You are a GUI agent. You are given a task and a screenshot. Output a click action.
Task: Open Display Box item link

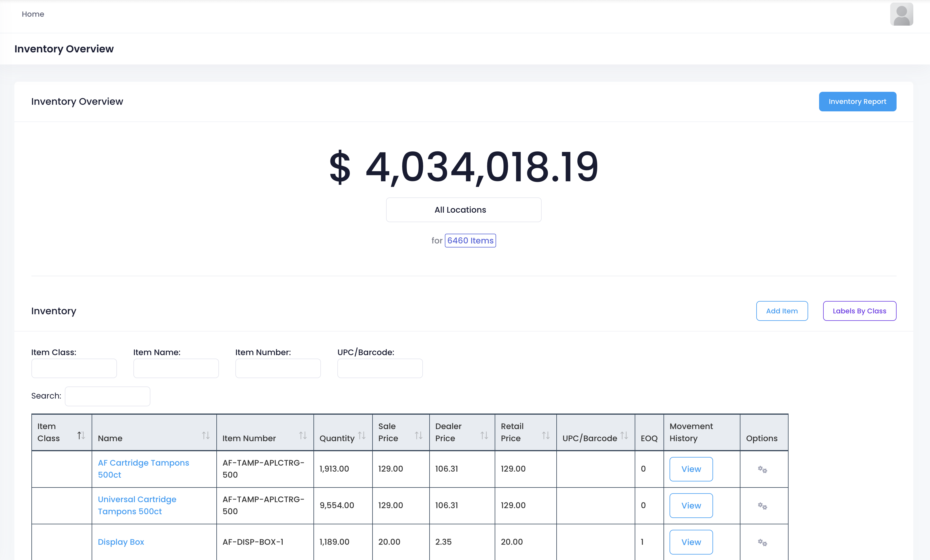[121, 542]
